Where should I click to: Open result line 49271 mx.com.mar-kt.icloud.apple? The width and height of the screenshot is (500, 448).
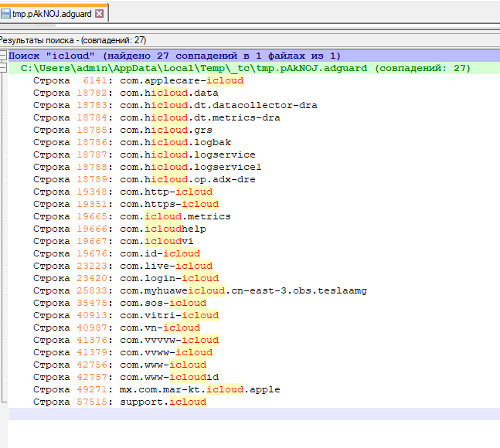157,390
